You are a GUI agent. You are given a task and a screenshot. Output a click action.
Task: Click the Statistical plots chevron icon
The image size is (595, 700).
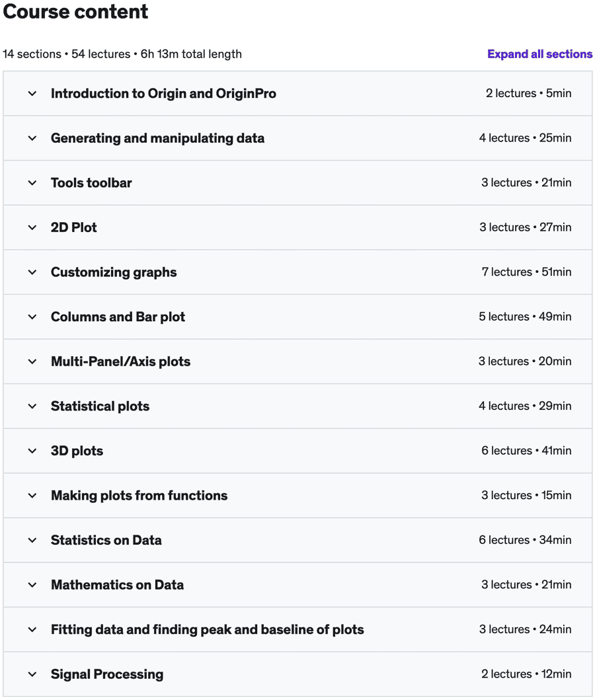click(x=32, y=407)
